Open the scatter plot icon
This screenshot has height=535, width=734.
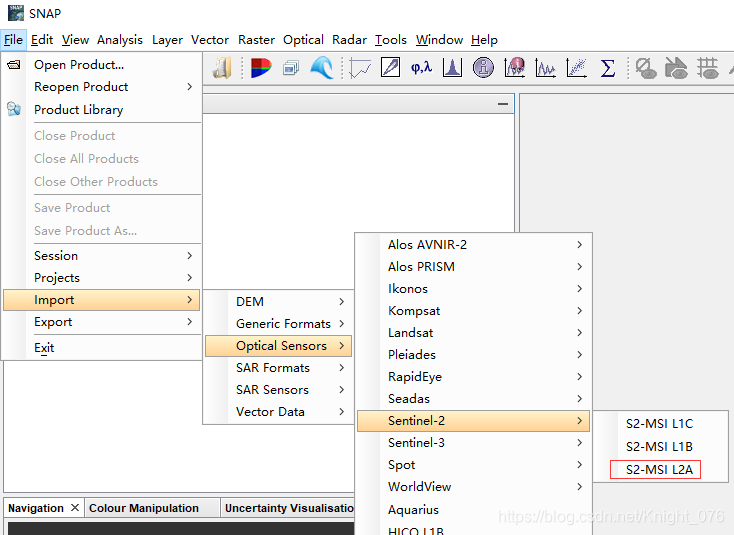coord(576,68)
